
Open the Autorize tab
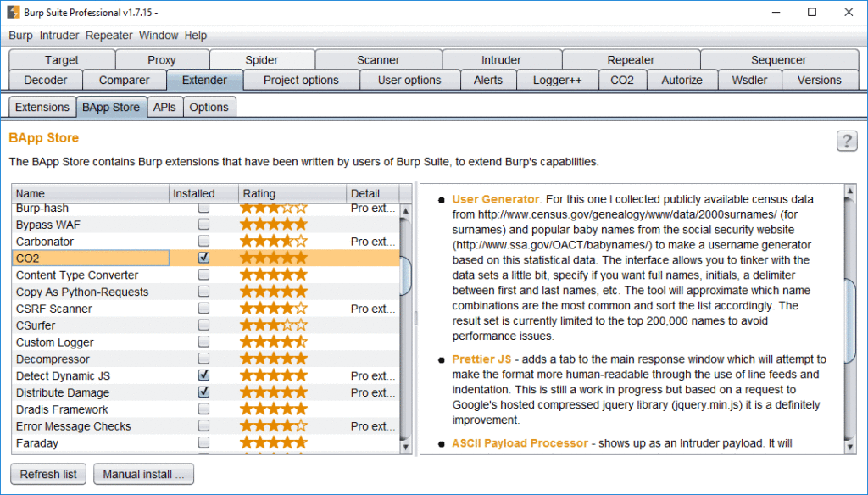pyautogui.click(x=682, y=80)
